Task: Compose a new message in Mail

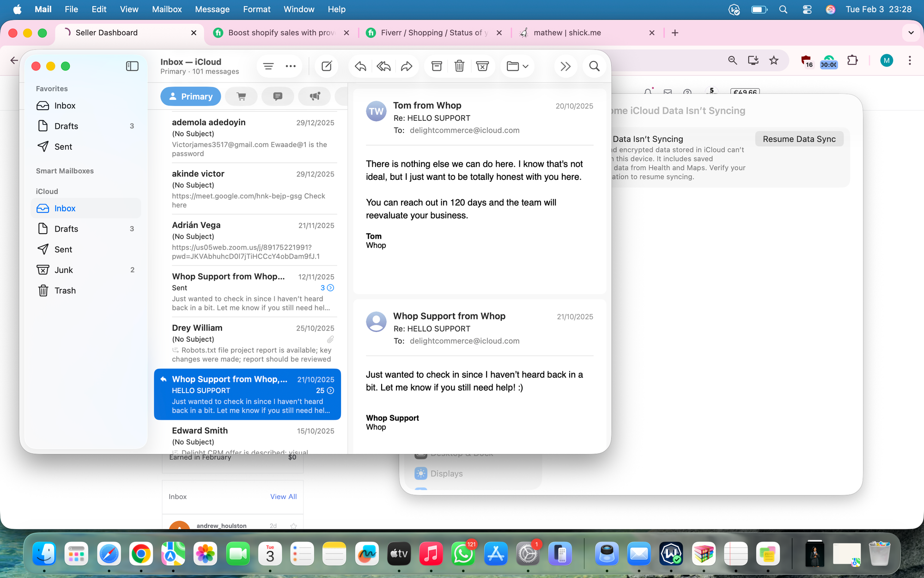Action: (x=327, y=66)
